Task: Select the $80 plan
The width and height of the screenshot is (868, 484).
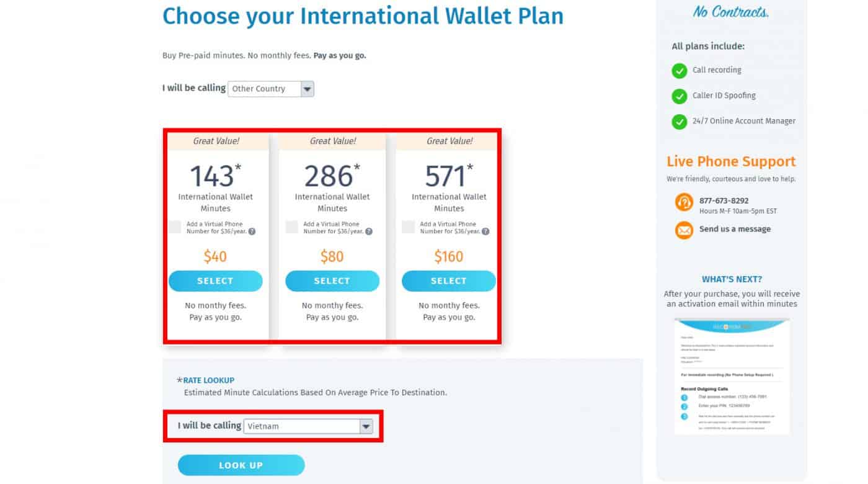Action: [x=332, y=281]
